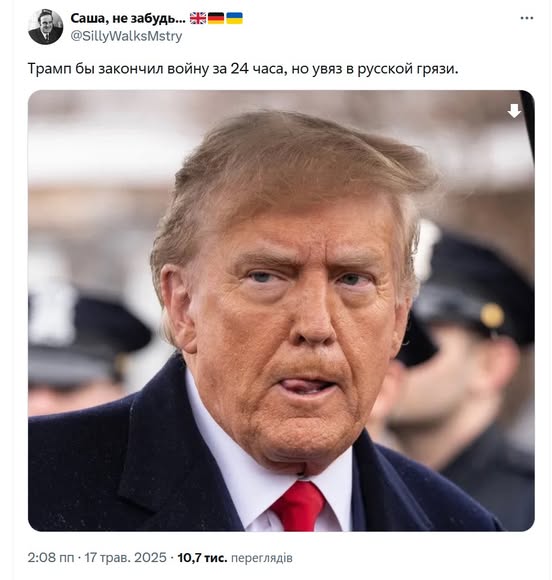Click the gold badge on officer's cap
The image size is (552, 580).
click(492, 316)
